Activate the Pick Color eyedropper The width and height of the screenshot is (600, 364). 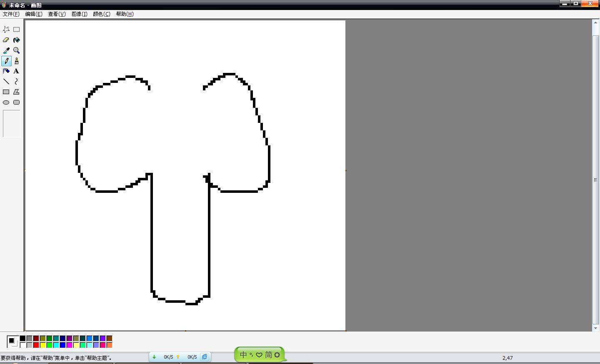[x=6, y=50]
